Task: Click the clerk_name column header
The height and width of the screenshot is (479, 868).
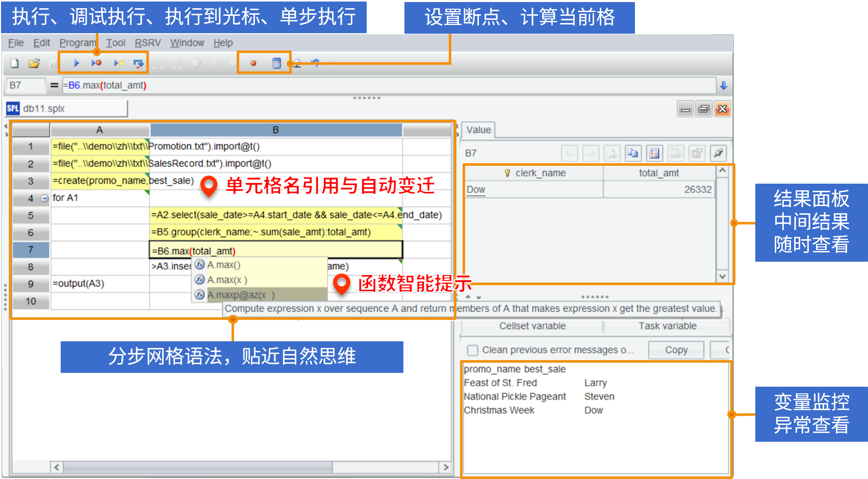Action: pos(534,173)
